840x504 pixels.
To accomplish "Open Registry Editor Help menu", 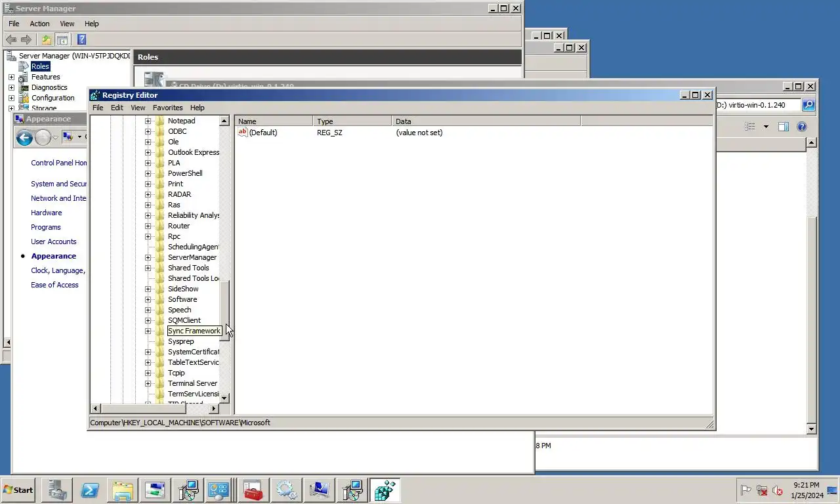I will click(x=198, y=108).
